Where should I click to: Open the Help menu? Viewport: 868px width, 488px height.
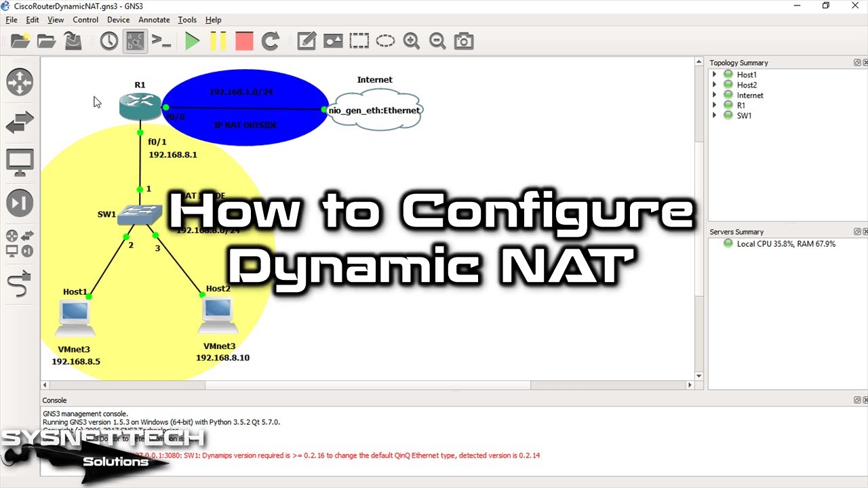(x=214, y=20)
